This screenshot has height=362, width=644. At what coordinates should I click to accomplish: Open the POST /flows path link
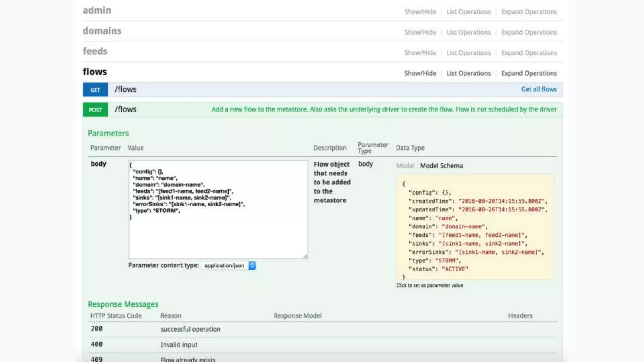coord(125,110)
